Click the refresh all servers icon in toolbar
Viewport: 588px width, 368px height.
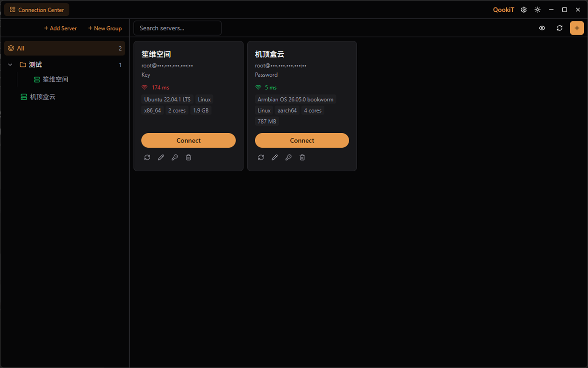click(559, 28)
